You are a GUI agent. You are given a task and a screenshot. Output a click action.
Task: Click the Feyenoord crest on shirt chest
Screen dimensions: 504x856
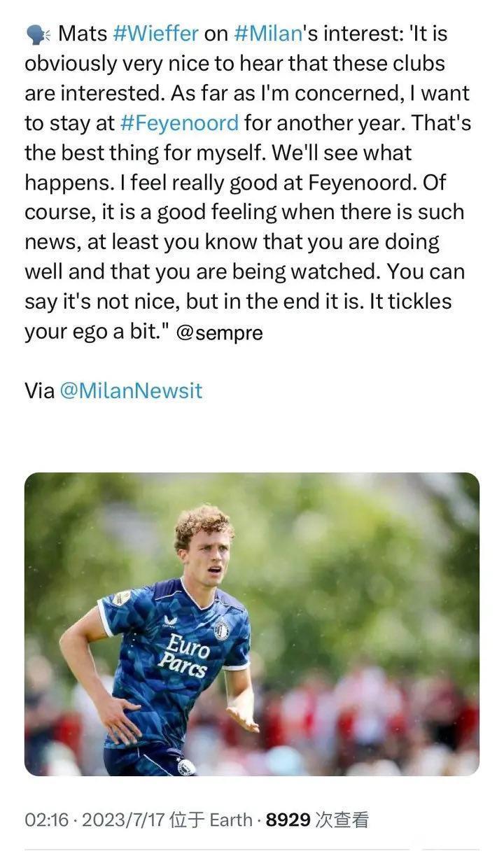click(221, 630)
